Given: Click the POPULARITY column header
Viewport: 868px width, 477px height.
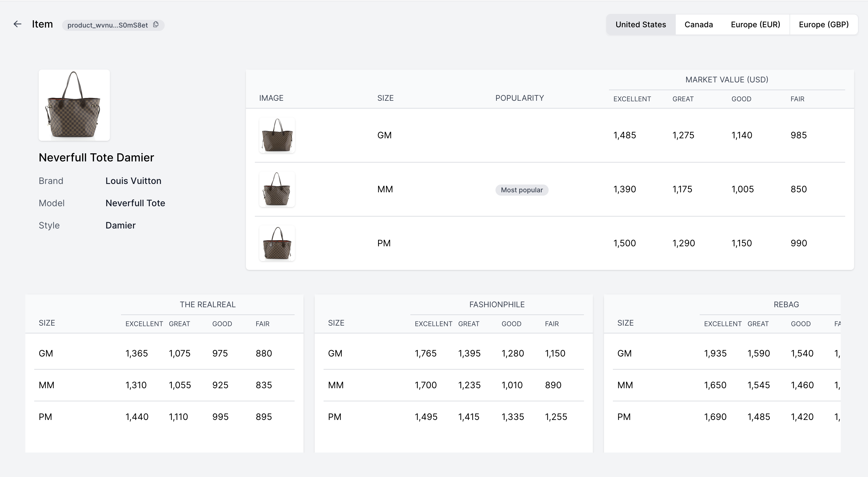Looking at the screenshot, I should (x=519, y=98).
